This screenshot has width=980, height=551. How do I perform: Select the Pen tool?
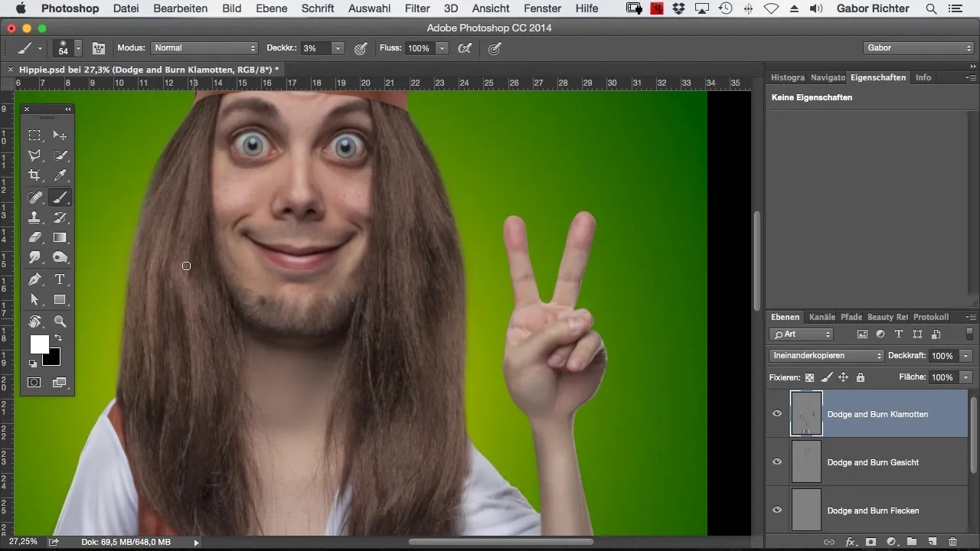[x=35, y=279]
